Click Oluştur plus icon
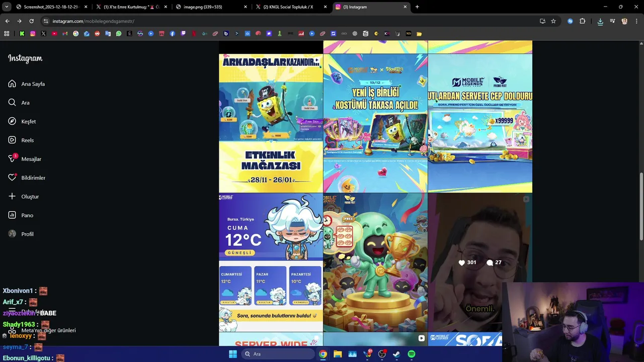Viewport: 644px width, 362px height. click(x=12, y=196)
